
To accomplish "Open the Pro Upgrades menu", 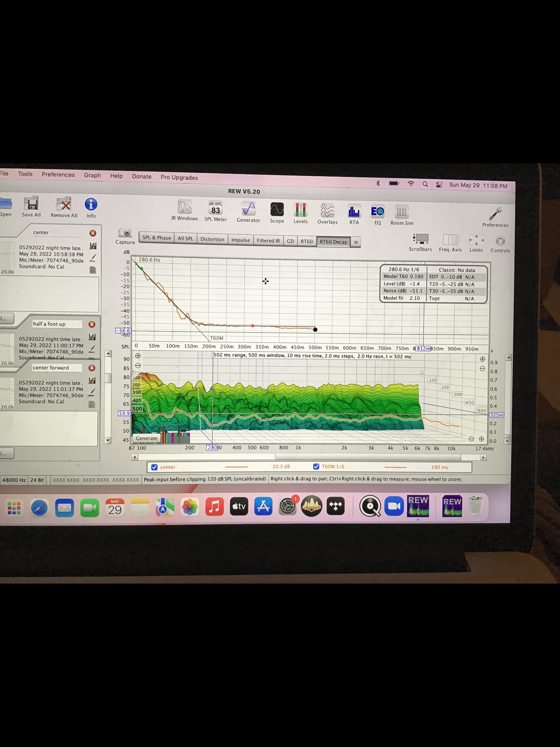I will pyautogui.click(x=179, y=178).
